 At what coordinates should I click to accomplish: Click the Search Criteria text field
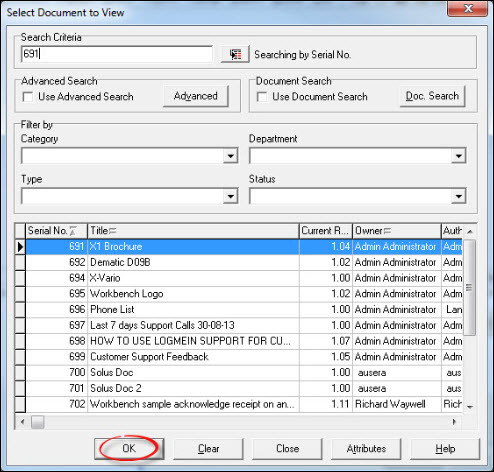coord(117,54)
